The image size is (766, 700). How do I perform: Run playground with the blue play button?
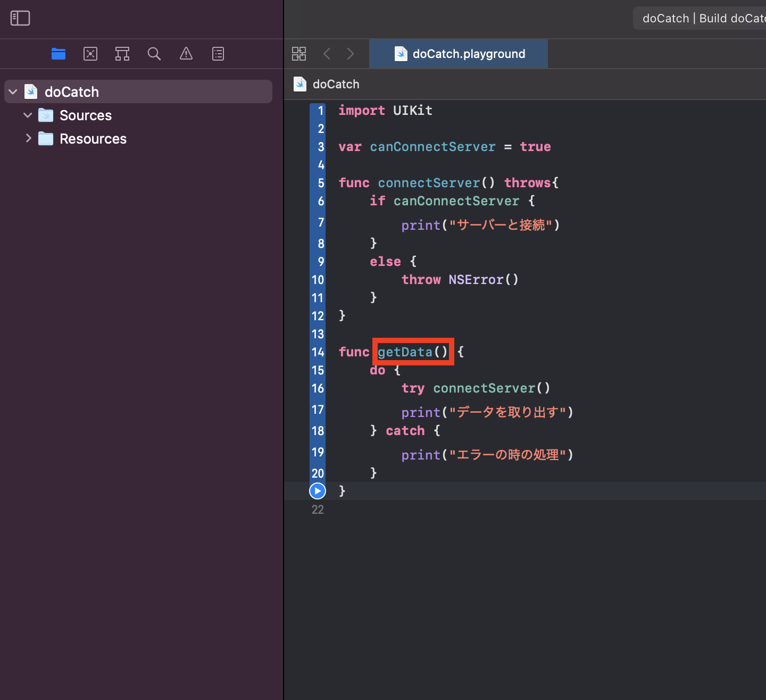tap(318, 491)
